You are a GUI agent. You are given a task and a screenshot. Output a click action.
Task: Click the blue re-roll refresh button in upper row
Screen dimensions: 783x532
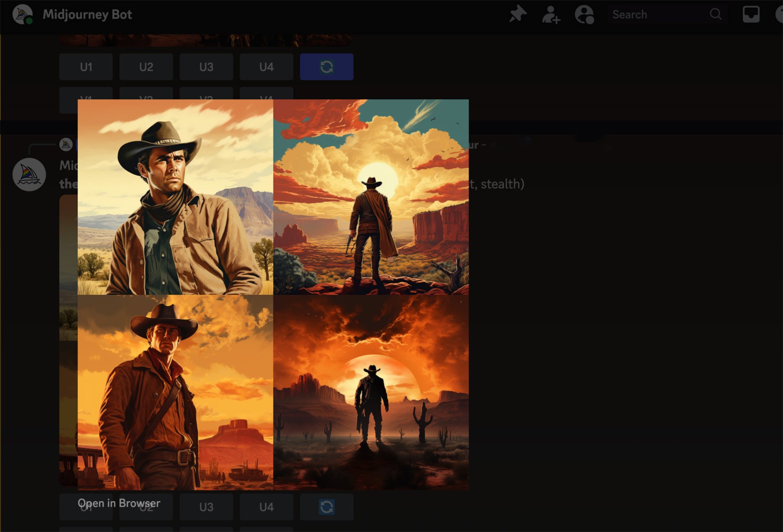(x=327, y=67)
